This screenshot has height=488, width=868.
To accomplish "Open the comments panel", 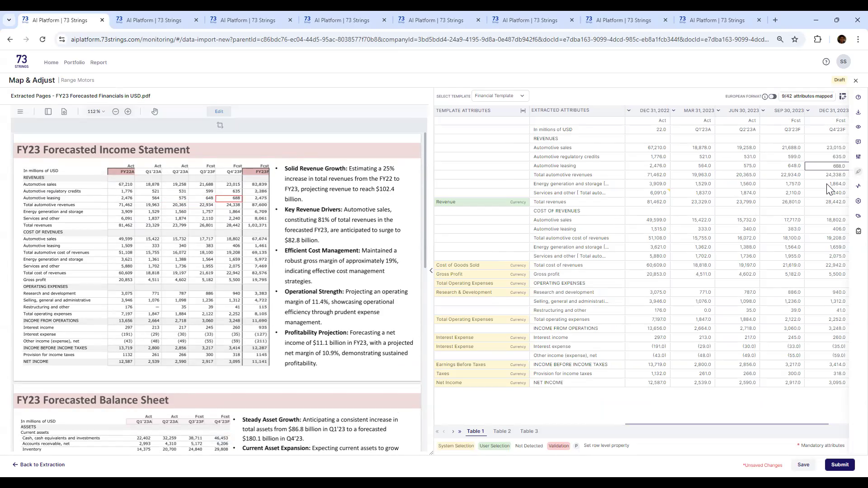I will click(859, 142).
